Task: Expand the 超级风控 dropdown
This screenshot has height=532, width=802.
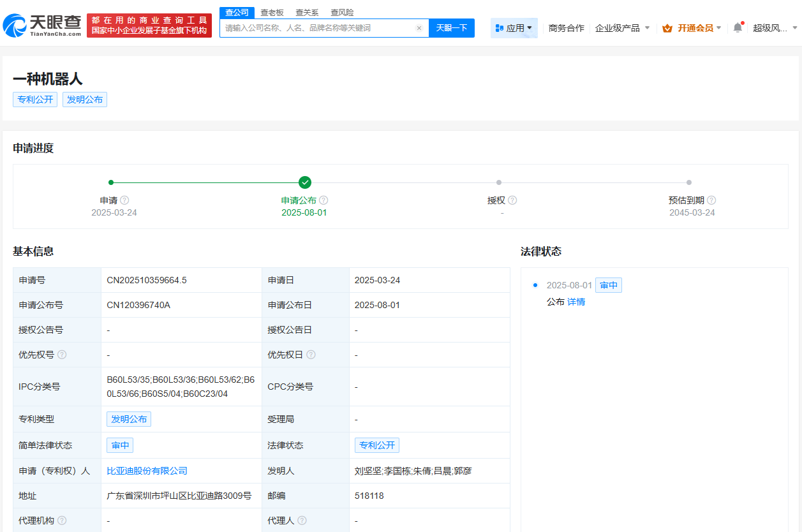Action: [774, 27]
